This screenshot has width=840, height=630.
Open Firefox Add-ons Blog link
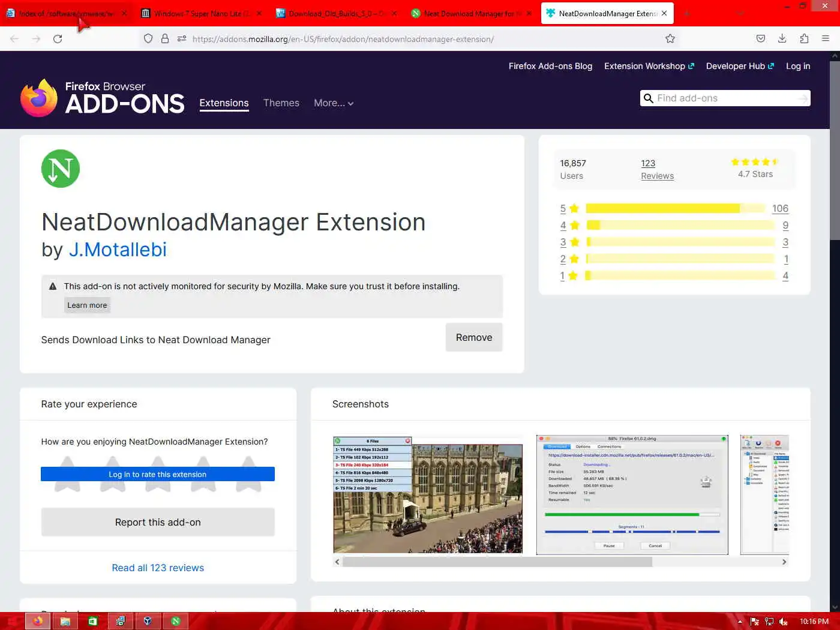click(x=550, y=66)
